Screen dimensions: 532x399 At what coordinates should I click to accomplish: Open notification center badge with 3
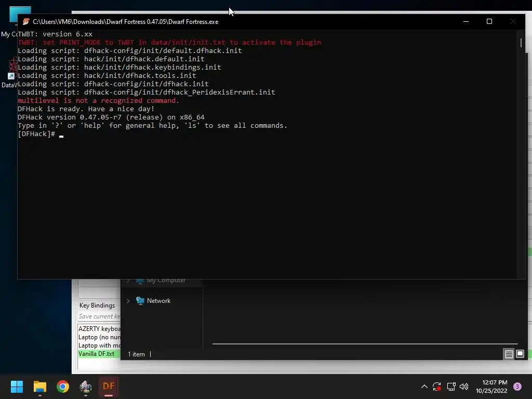[517, 387]
